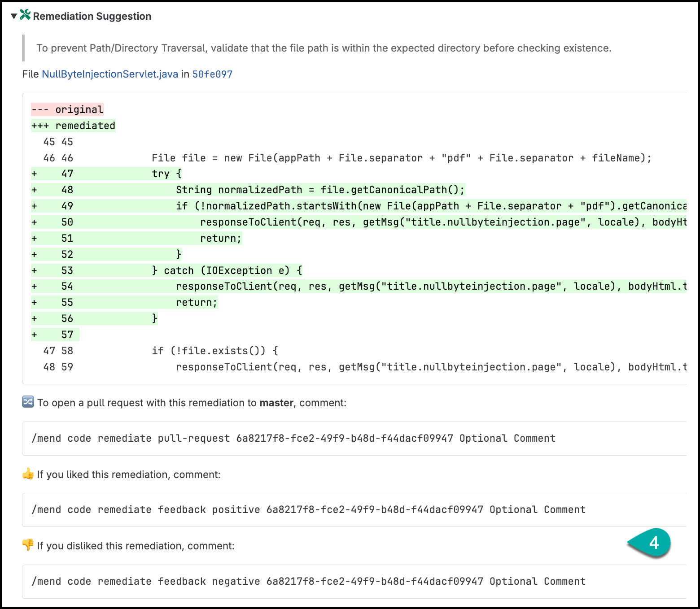The width and height of the screenshot is (700, 609).
Task: Click the Path/Directory Traversal blockquote description
Action: click(324, 48)
